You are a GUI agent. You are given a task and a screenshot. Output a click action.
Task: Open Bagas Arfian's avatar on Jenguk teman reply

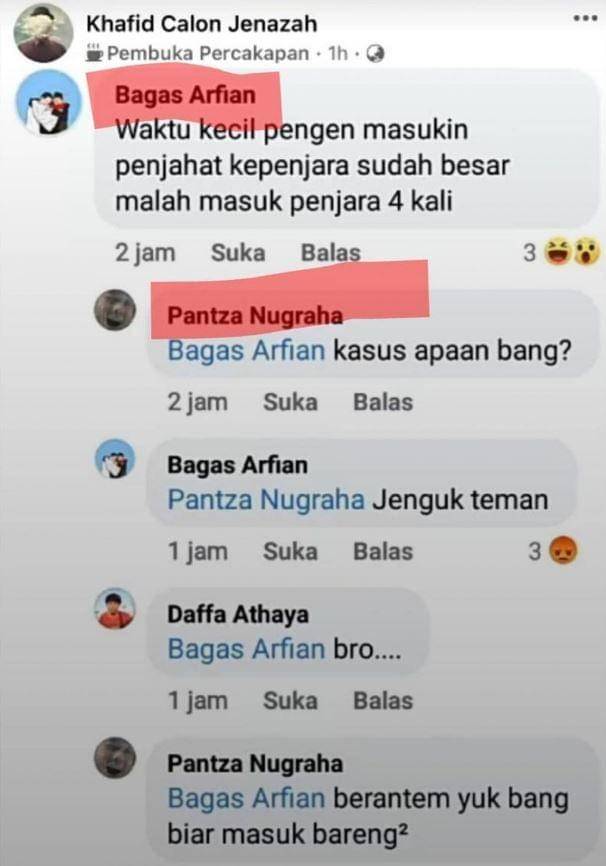pos(115,460)
